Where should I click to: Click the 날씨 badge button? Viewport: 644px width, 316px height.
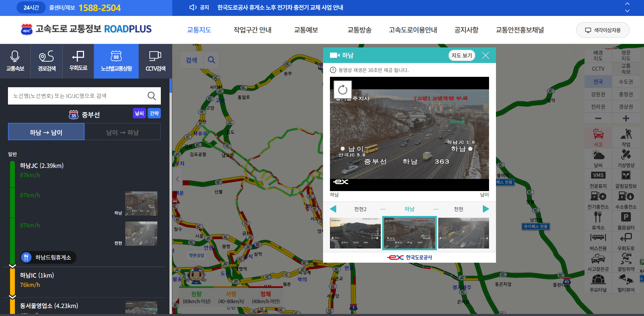click(139, 113)
